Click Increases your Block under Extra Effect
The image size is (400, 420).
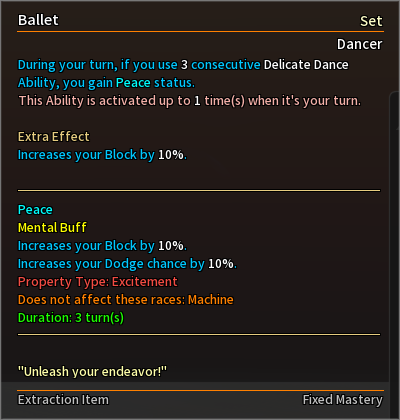(102, 155)
